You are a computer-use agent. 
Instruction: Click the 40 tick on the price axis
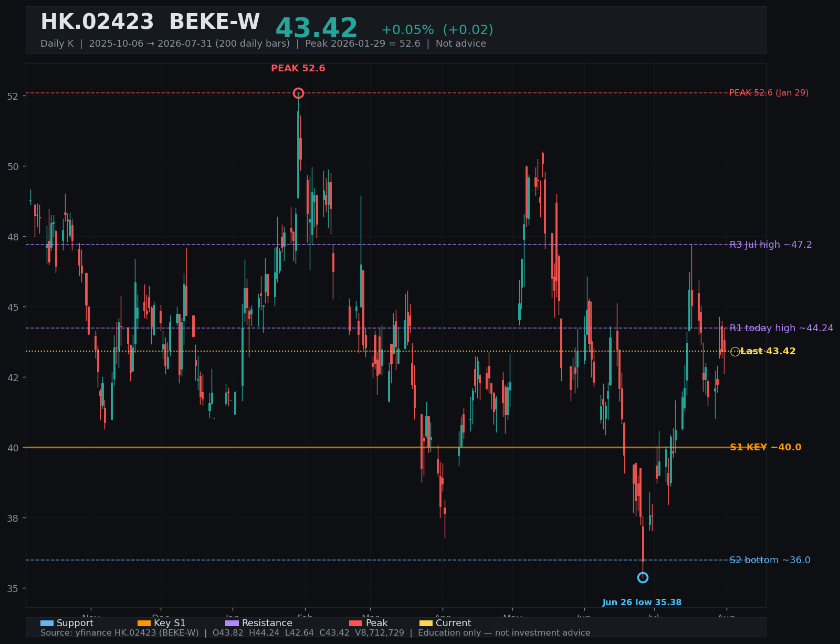pyautogui.click(x=13, y=448)
